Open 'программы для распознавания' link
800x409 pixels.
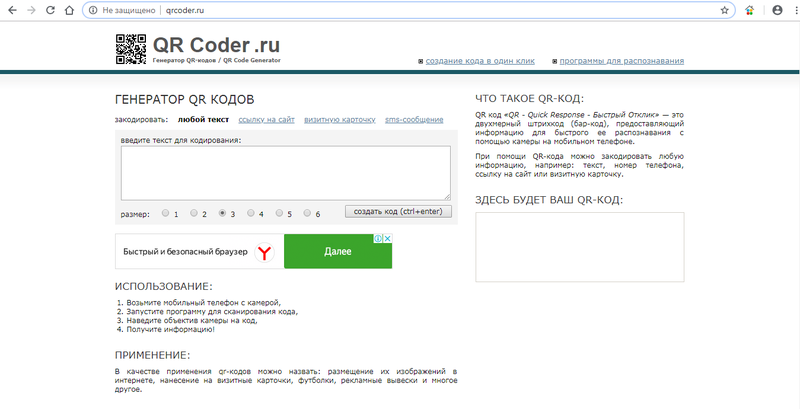coord(621,61)
